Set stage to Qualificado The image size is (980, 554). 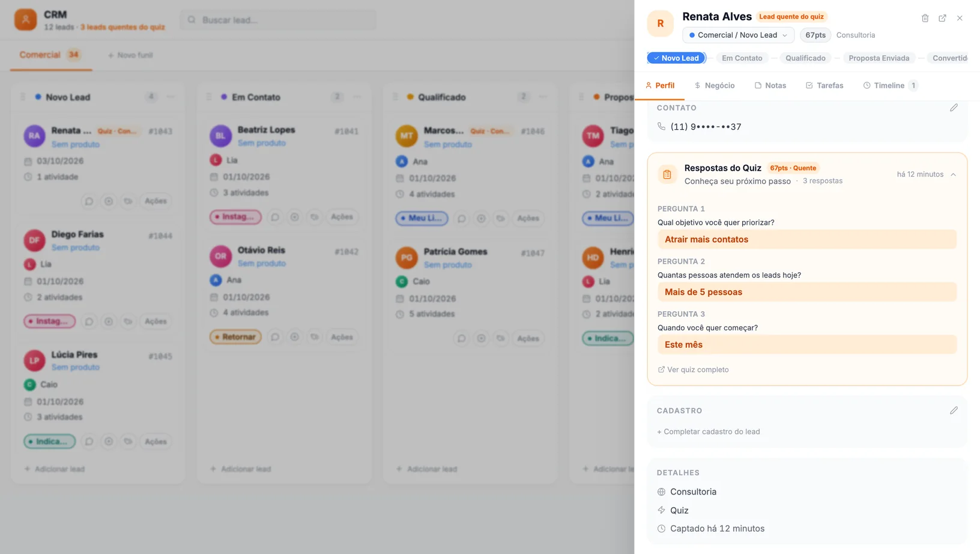[805, 58]
